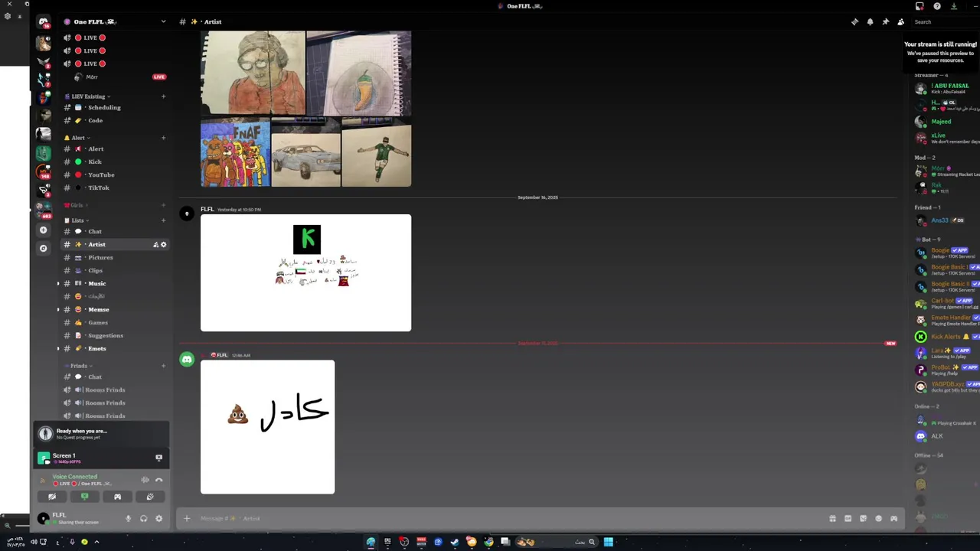Toggle the member list icon
980x551 pixels.
click(900, 22)
